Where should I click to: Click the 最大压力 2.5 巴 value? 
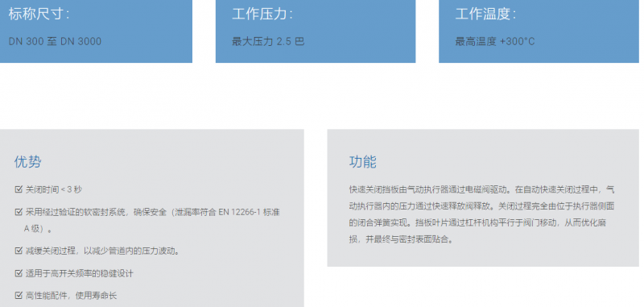(x=268, y=42)
